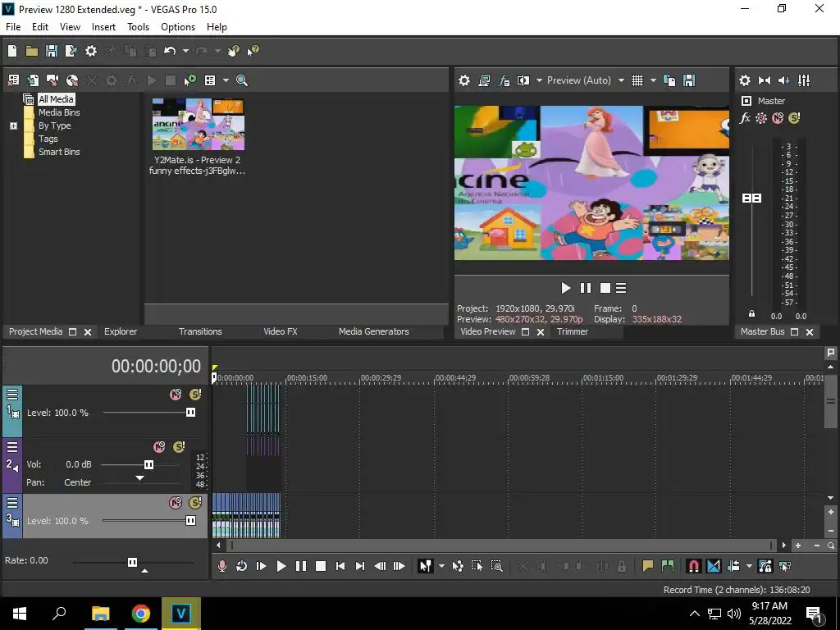Click the Search Media Bins magnifier icon
840x630 pixels.
tap(242, 80)
